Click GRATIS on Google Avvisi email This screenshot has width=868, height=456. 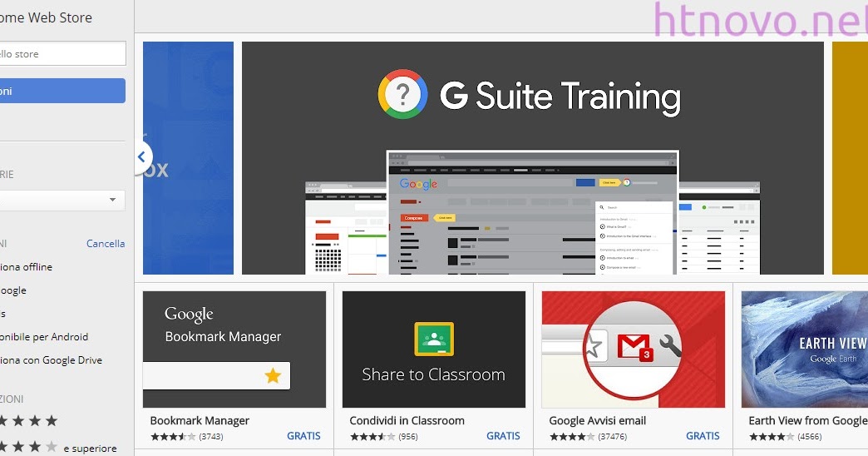click(703, 436)
